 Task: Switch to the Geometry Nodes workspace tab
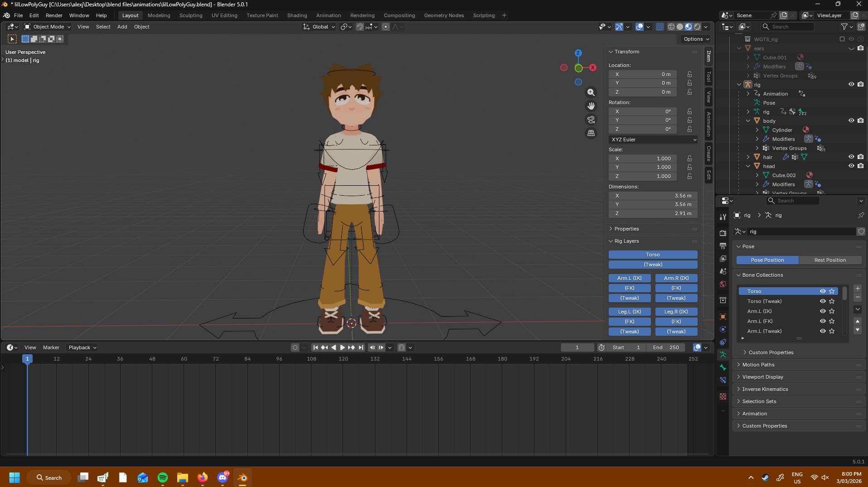pos(444,15)
